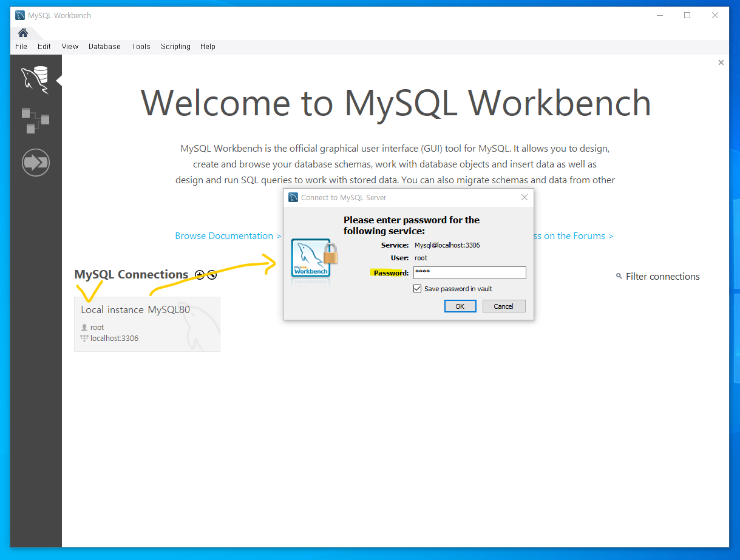Image resolution: width=740 pixels, height=560 pixels.
Task: Open the Database menu
Action: [x=104, y=46]
